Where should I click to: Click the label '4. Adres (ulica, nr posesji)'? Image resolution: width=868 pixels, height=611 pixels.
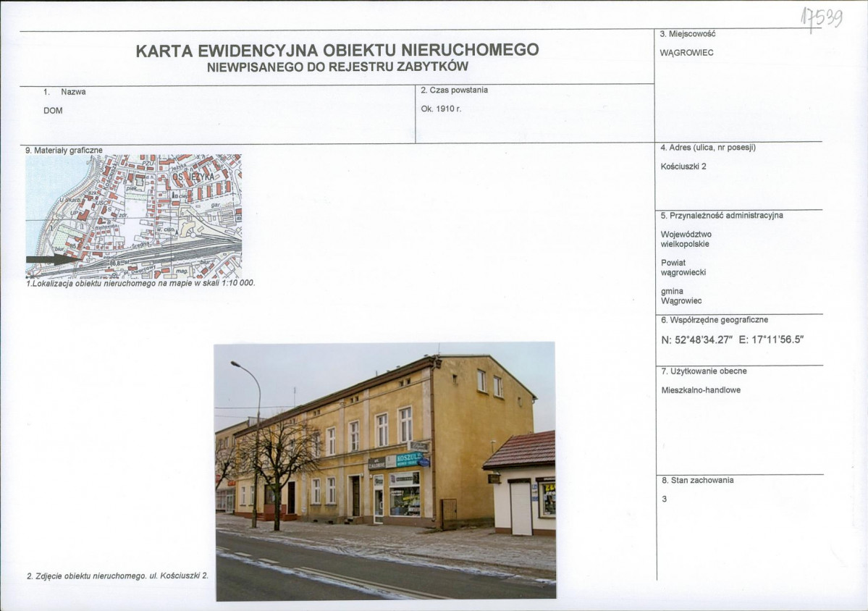click(x=708, y=148)
